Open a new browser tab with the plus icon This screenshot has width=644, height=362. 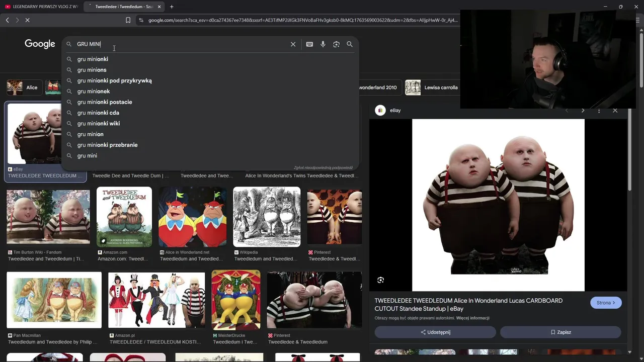[172, 7]
